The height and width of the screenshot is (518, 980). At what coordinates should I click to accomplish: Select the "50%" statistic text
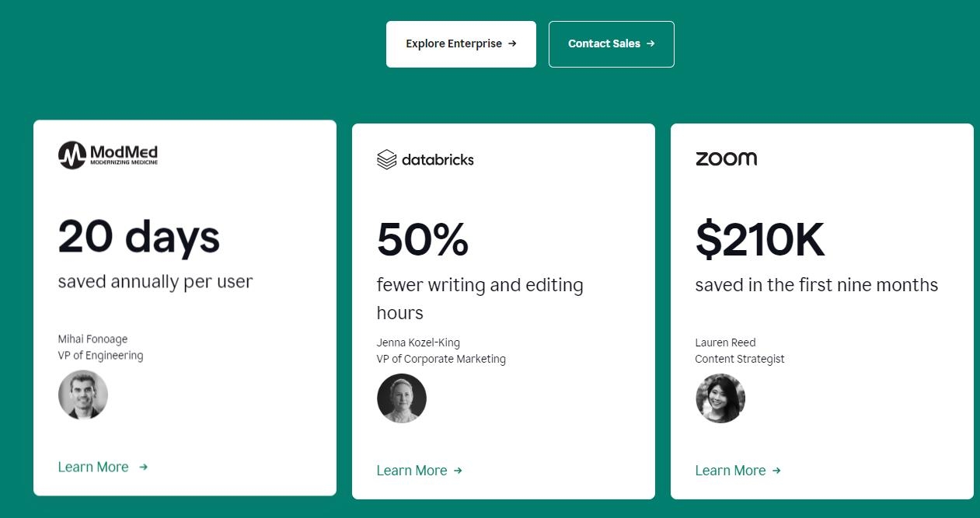(x=423, y=239)
